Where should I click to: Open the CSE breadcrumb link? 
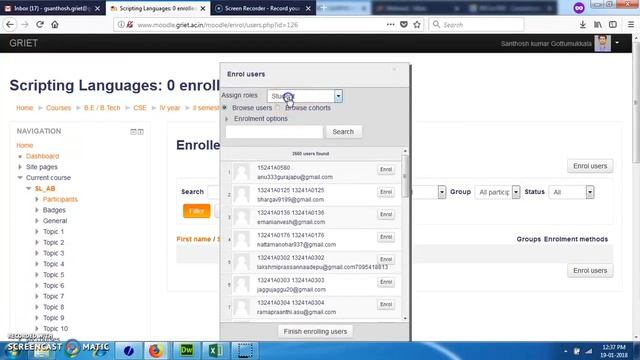(140, 108)
